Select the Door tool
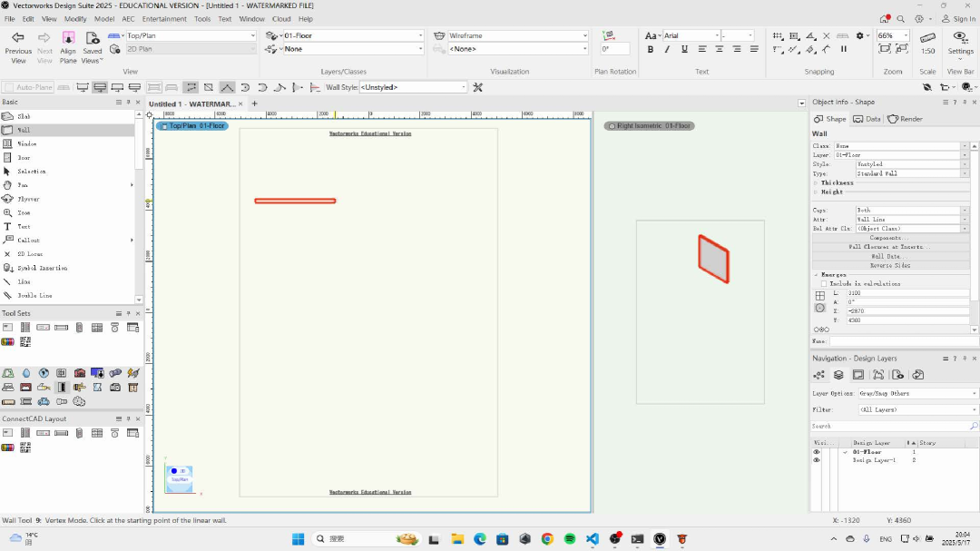Image resolution: width=980 pixels, height=551 pixels. 24,157
